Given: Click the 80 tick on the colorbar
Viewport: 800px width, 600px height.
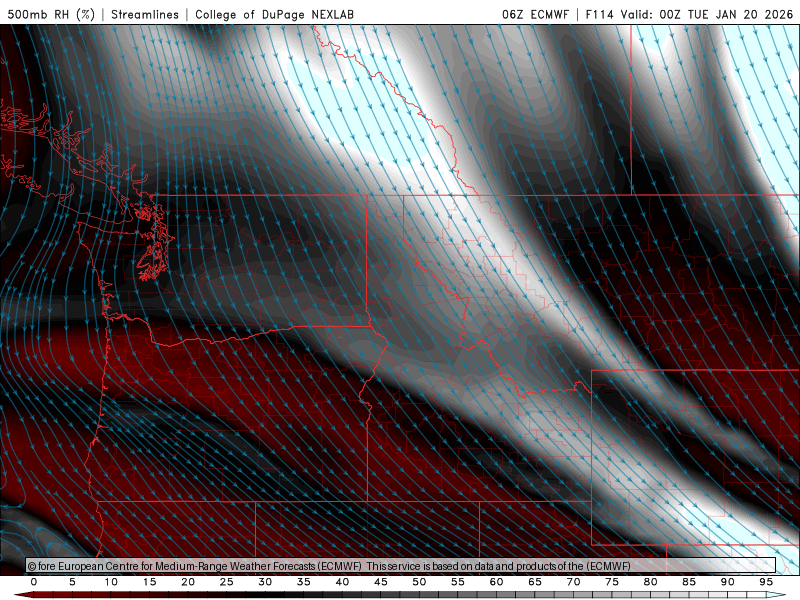Looking at the screenshot, I should click(x=650, y=582).
